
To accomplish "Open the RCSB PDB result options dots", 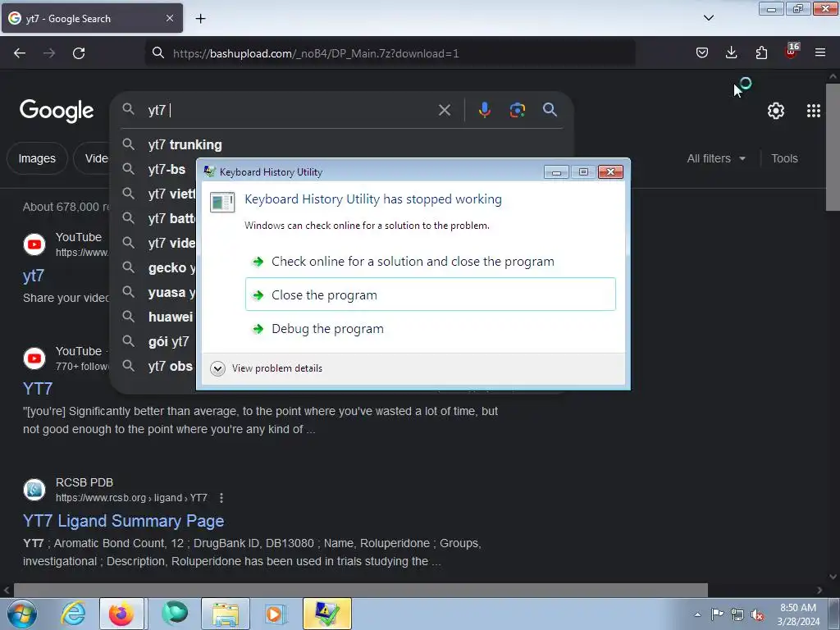I will click(x=221, y=498).
